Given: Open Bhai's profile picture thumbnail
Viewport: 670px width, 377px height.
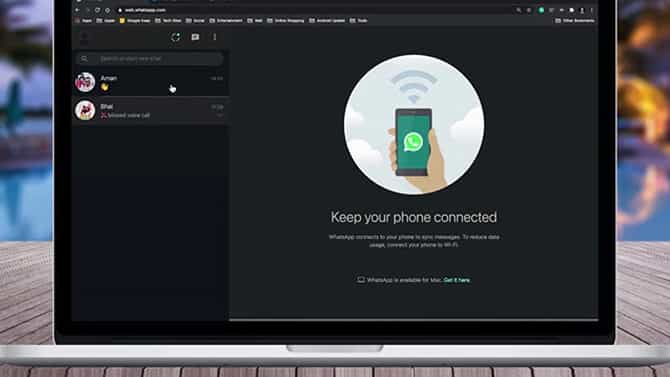Looking at the screenshot, I should click(x=85, y=110).
